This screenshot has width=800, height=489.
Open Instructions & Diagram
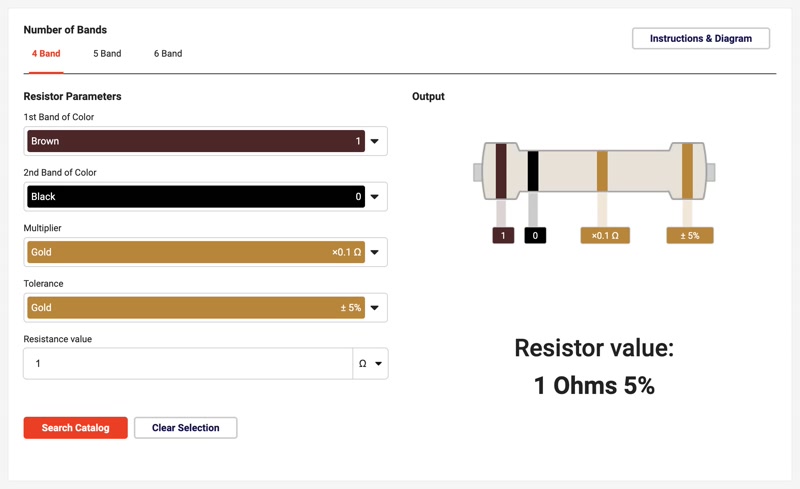(x=701, y=39)
